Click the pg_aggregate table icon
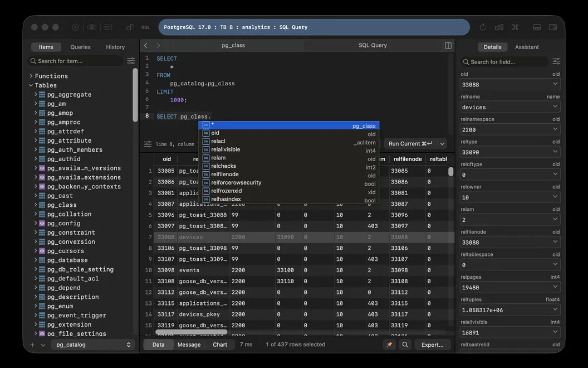The image size is (588, 368). pos(42,95)
